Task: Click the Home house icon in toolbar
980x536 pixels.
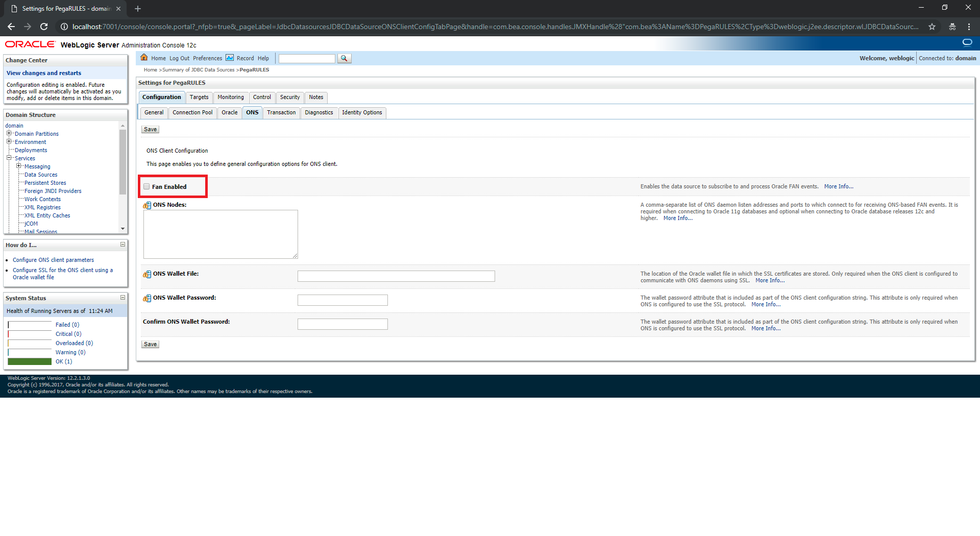Action: pos(144,58)
